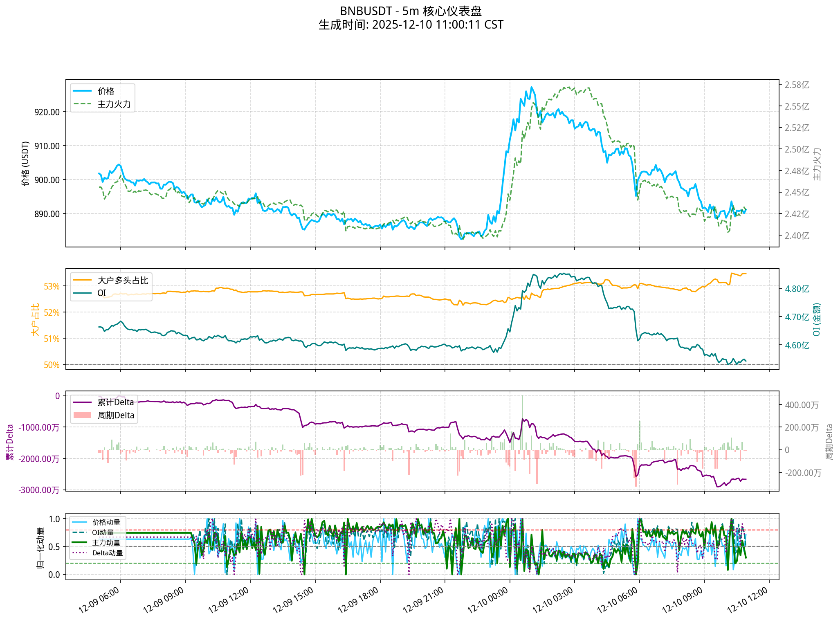Viewport: 840px width, 622px height.
Task: Click the 周期Delta pink legend swatch
Action: coord(82,415)
